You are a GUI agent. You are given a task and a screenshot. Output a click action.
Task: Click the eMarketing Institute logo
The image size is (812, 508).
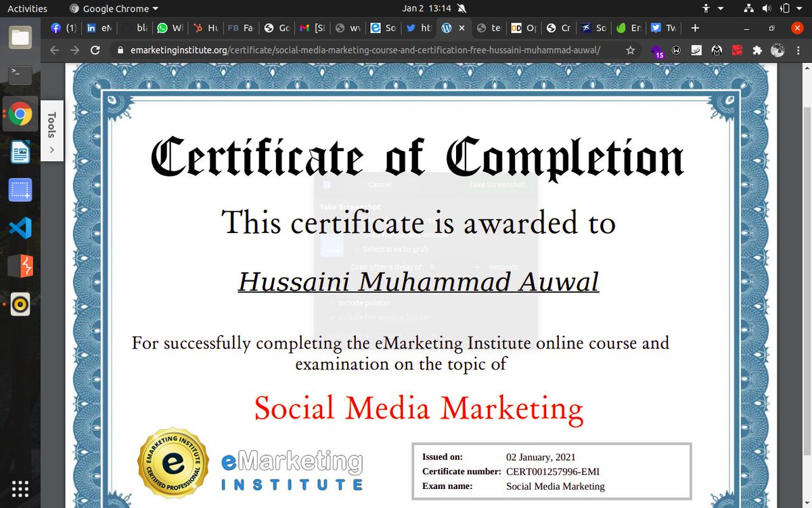[292, 471]
